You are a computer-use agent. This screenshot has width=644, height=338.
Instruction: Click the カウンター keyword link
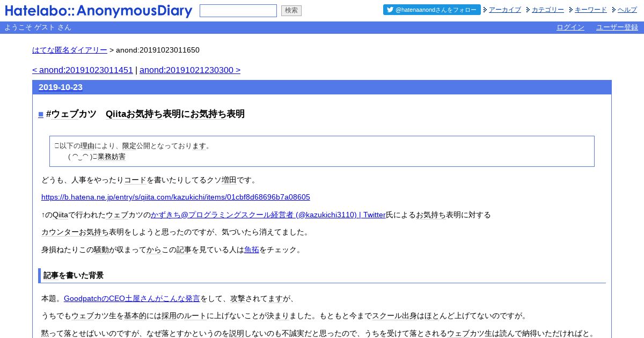tap(60, 232)
